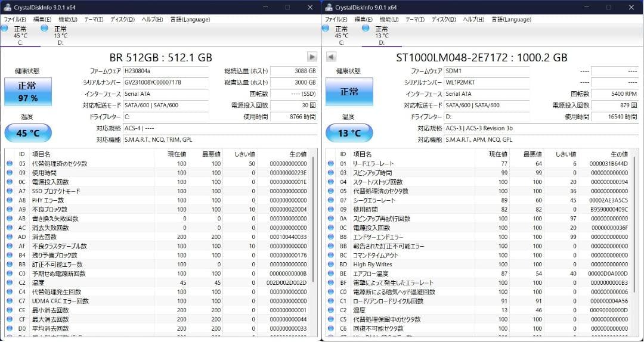Click status icon of PHY エラー数 row
This screenshot has width=644, height=342.
pyautogui.click(x=10, y=200)
